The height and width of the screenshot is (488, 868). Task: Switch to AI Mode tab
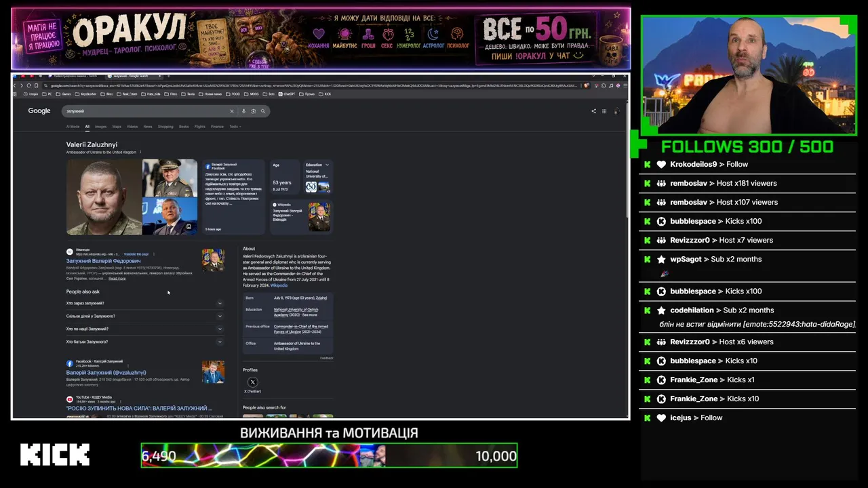point(73,127)
